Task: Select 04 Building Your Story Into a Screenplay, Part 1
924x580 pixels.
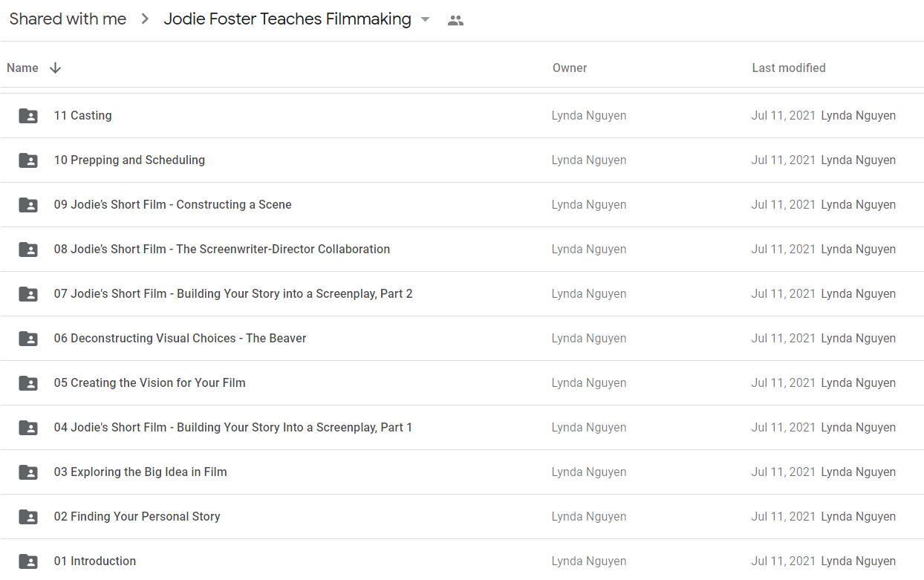Action: click(x=462, y=428)
